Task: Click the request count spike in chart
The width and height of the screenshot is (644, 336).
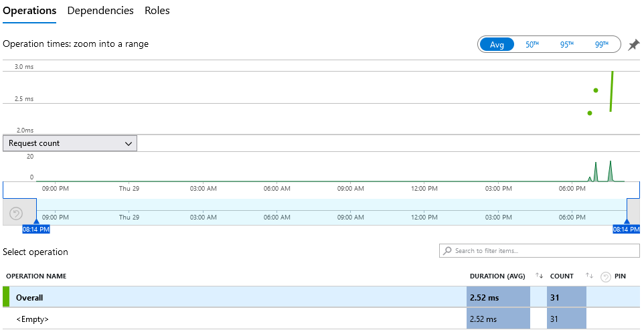Action: 610,171
